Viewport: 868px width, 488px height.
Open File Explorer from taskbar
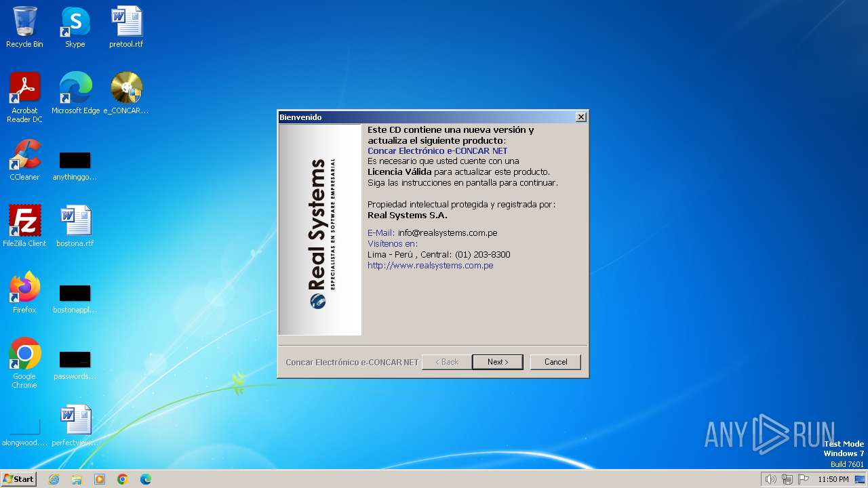[77, 479]
